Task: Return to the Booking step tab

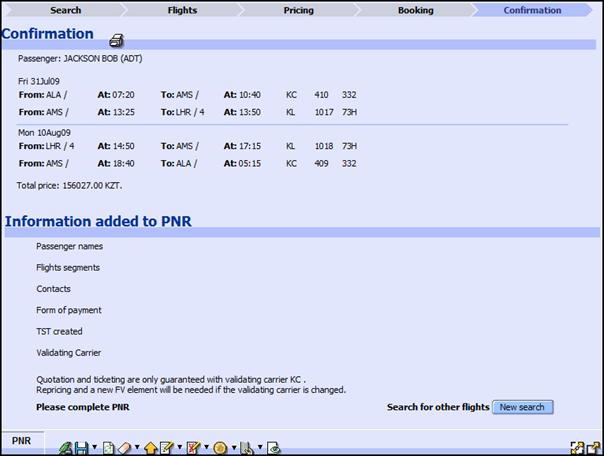Action: (415, 10)
